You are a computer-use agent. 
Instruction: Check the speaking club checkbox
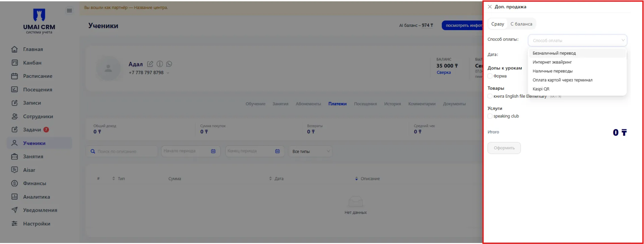coord(490,116)
